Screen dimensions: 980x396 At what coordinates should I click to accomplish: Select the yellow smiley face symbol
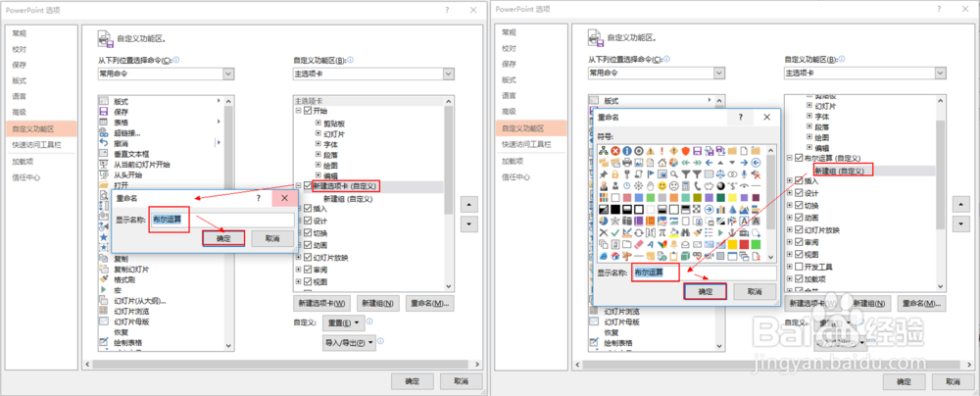(x=662, y=186)
